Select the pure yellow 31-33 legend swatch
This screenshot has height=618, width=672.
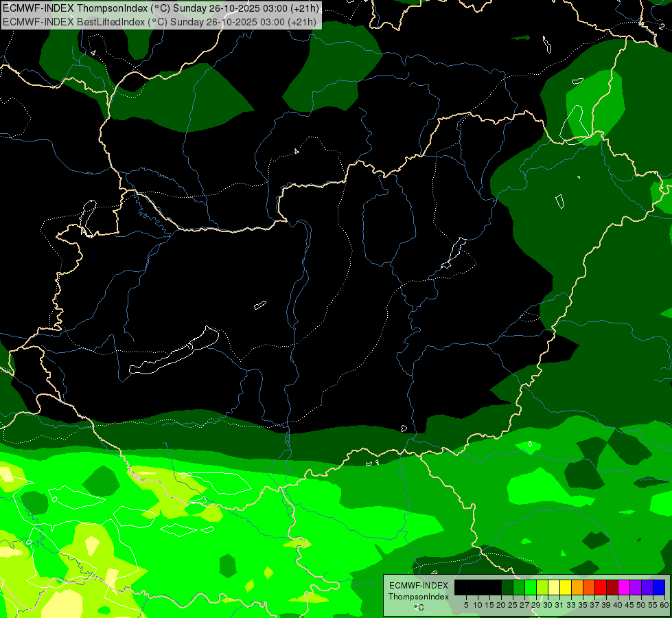(566, 587)
